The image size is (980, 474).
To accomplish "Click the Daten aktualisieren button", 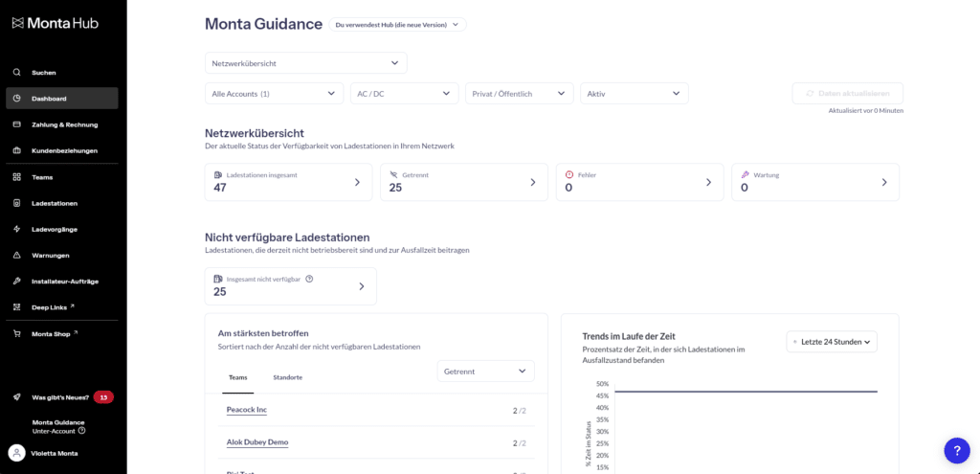I will click(847, 93).
